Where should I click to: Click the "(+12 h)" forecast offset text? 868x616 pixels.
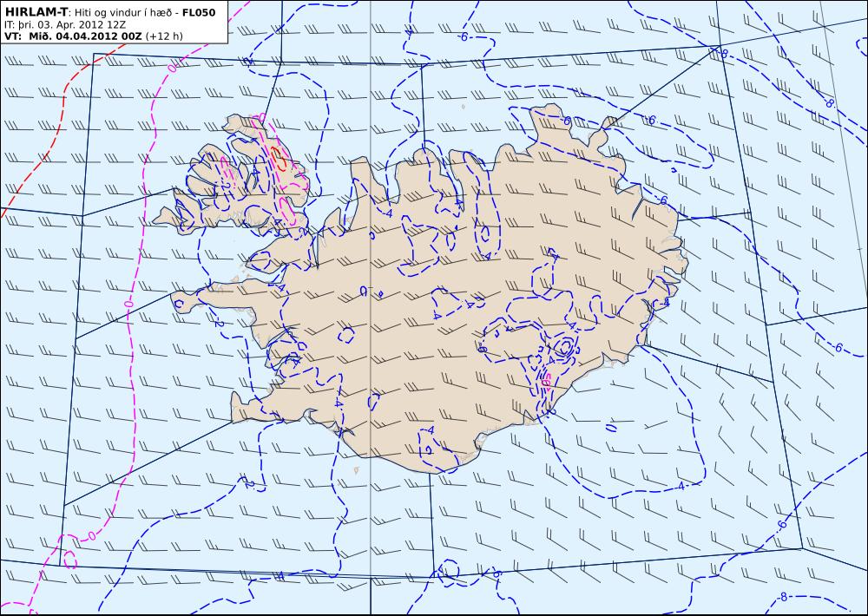point(164,36)
